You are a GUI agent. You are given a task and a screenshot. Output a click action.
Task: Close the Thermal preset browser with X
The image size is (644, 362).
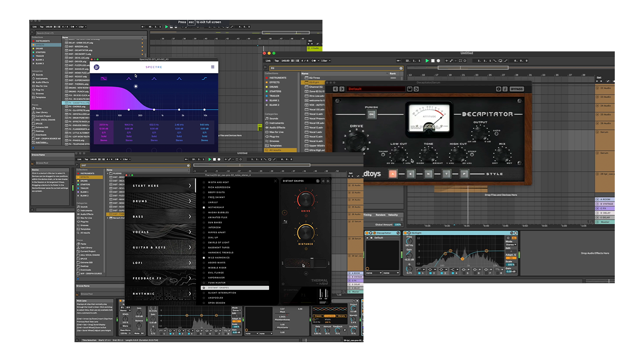click(276, 181)
